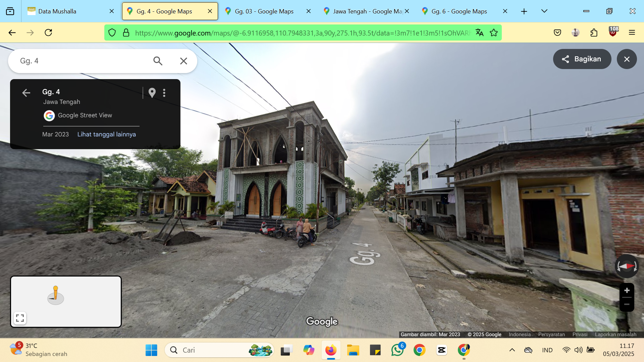
Task: Zoom in with the plus button
Action: [627, 290]
